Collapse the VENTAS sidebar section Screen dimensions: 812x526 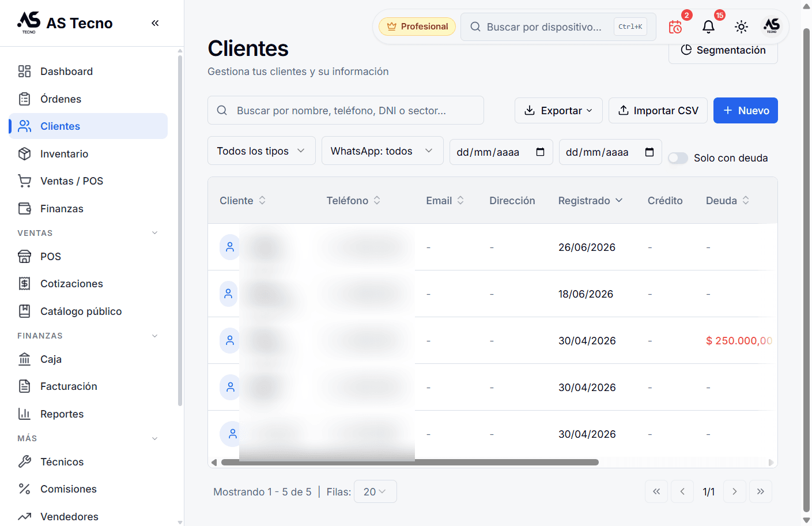pos(154,233)
